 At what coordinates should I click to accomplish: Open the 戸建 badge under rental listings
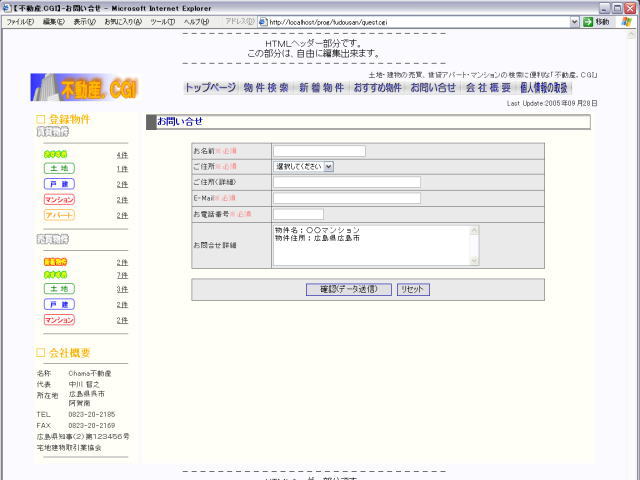pos(59,184)
